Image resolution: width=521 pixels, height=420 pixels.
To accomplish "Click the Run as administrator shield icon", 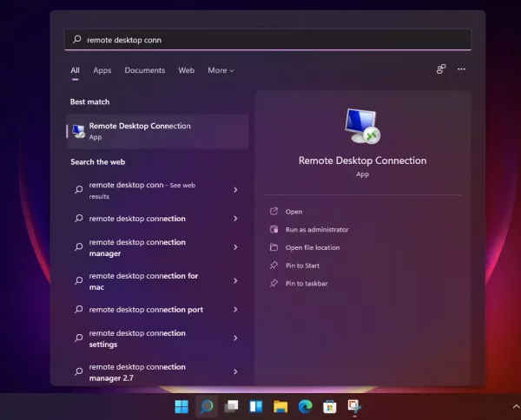I will click(274, 229).
